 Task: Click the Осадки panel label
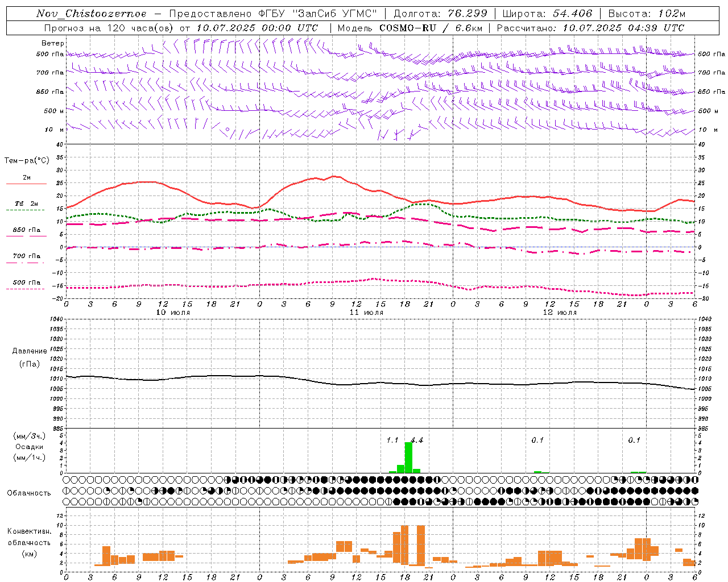30,447
